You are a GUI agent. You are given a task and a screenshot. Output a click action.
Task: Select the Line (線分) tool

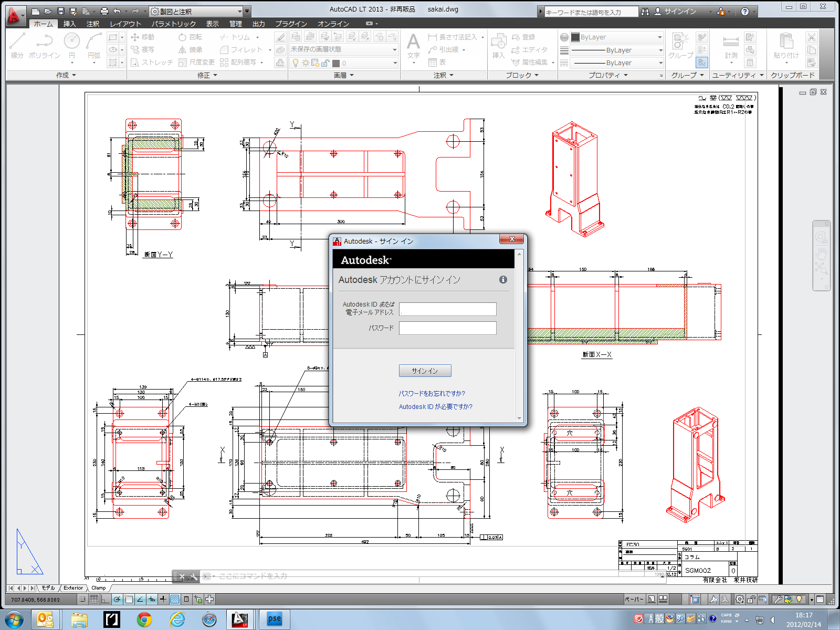coord(17,46)
